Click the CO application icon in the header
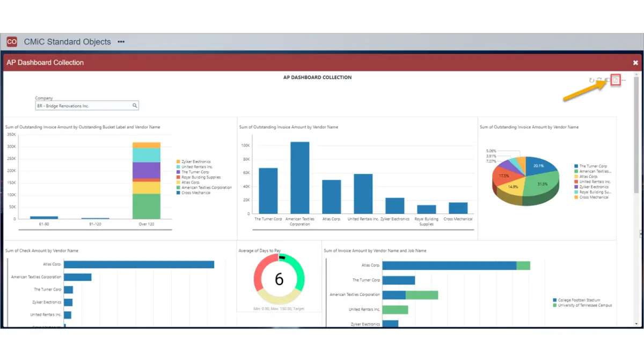 tap(11, 41)
